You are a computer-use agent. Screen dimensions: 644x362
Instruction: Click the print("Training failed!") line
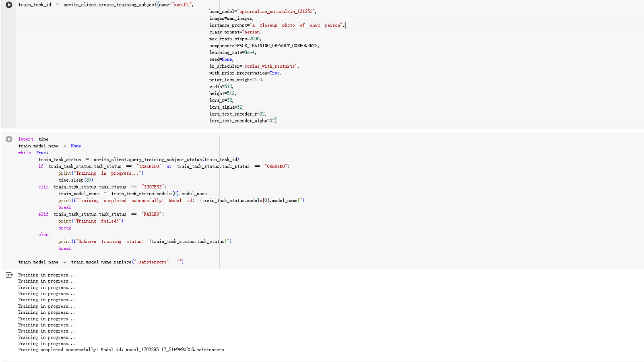click(91, 221)
